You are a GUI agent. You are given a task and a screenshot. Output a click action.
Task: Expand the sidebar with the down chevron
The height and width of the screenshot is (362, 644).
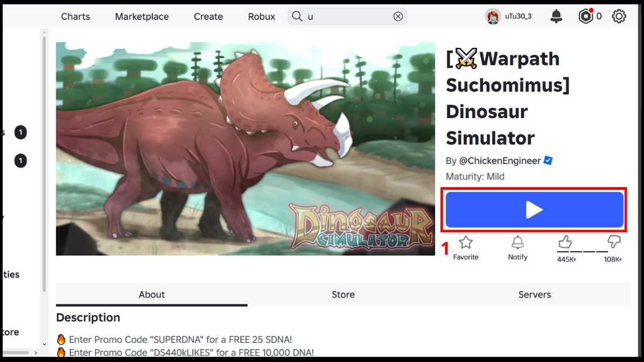44,345
